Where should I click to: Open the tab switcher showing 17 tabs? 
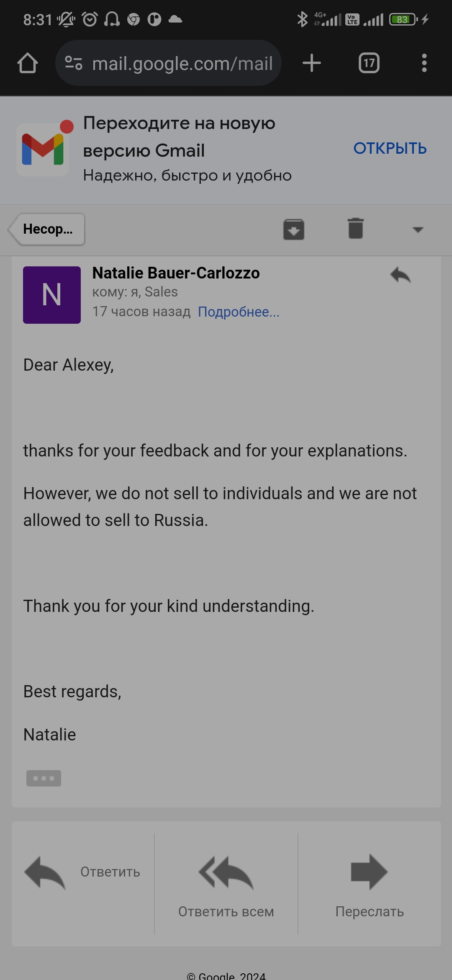click(x=369, y=63)
